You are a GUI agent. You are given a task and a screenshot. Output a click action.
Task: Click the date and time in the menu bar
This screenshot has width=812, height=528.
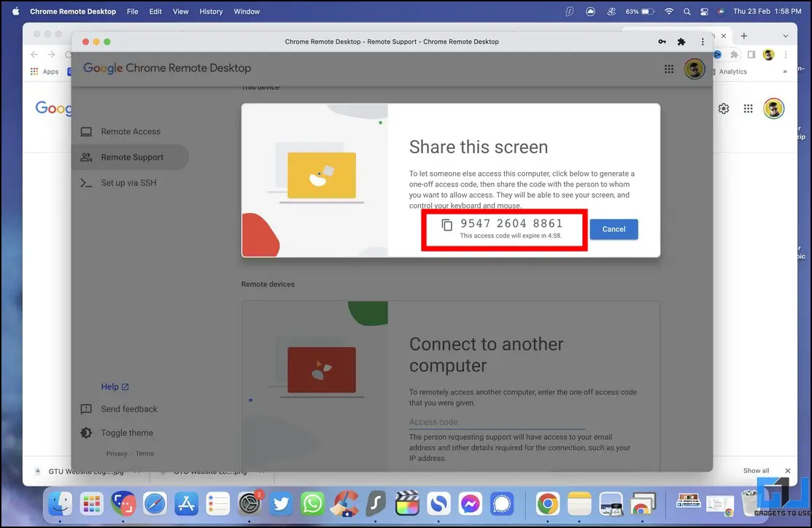click(x=767, y=12)
